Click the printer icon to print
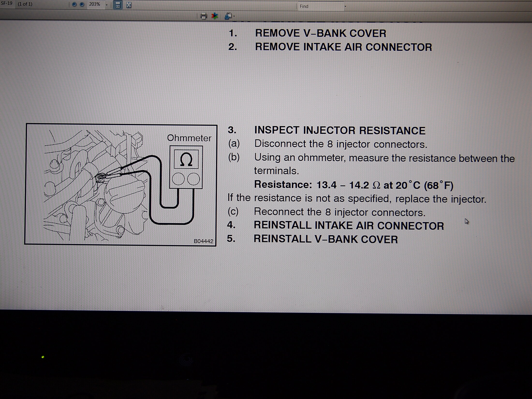This screenshot has width=532, height=399. (204, 16)
